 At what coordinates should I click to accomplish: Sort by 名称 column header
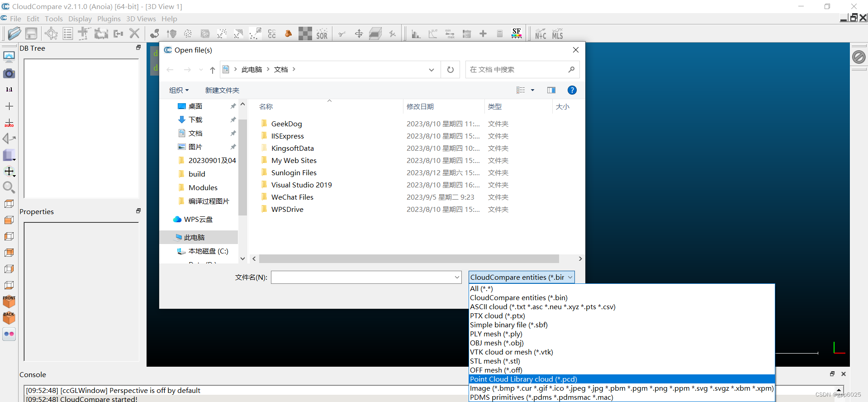click(266, 106)
